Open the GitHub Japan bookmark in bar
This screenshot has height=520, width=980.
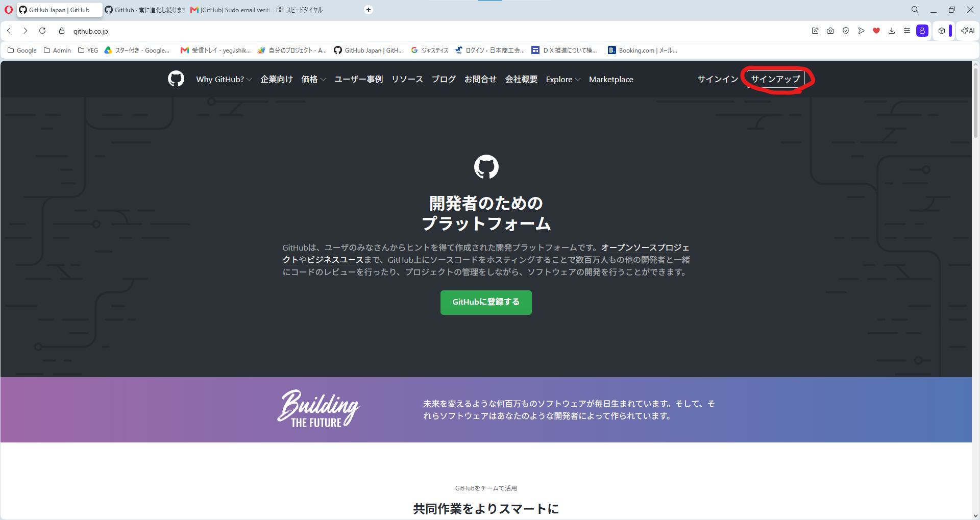[x=369, y=50]
